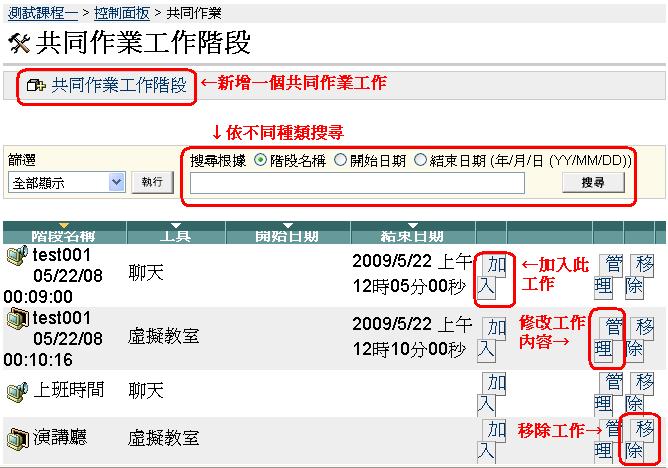This screenshot has width=668, height=468.
Task: Open 測試課程一 breadcrumb link
Action: tap(43, 12)
